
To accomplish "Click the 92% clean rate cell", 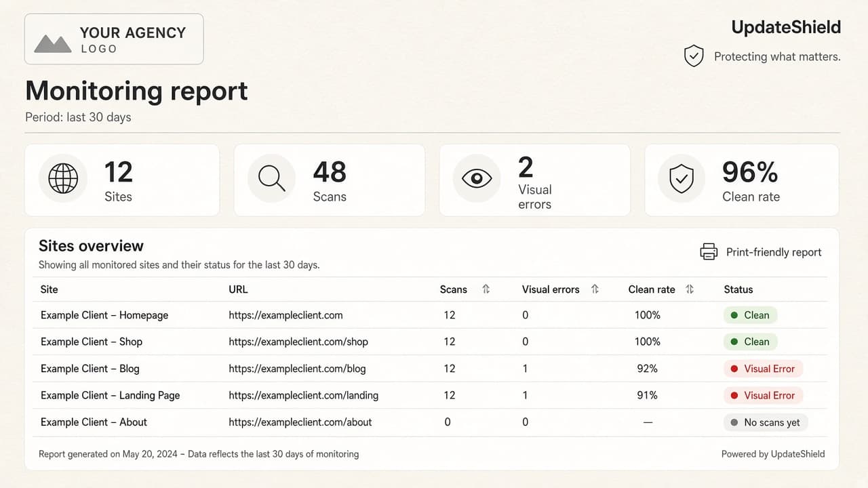I will (x=648, y=369).
